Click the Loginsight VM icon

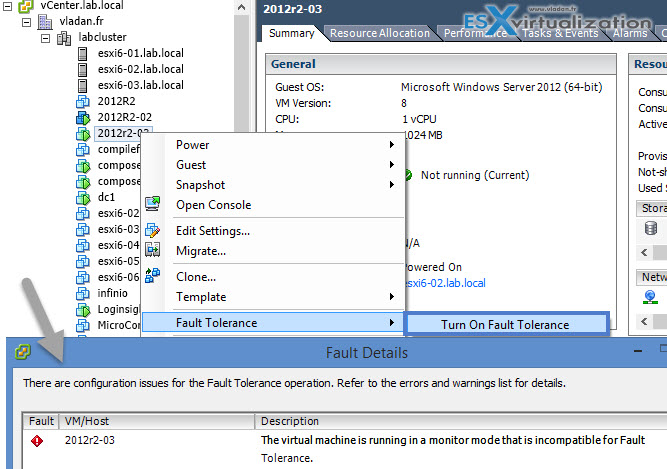coord(83,310)
